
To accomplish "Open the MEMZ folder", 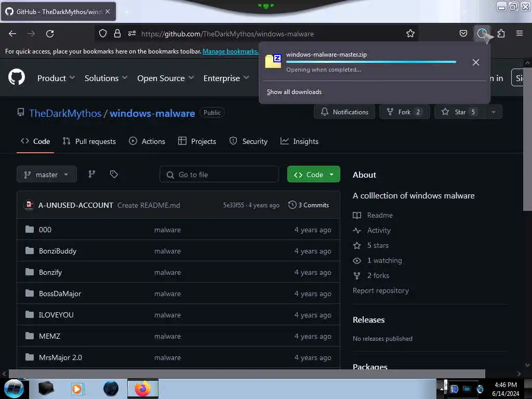I will [x=49, y=336].
